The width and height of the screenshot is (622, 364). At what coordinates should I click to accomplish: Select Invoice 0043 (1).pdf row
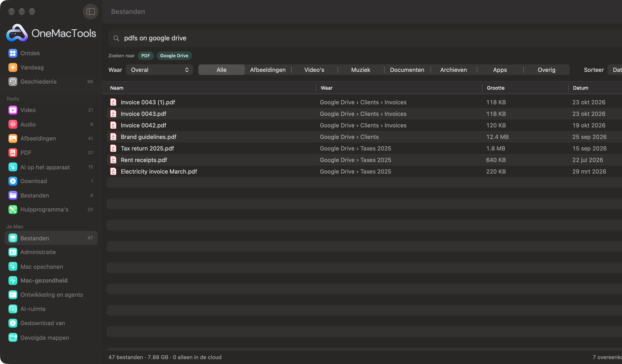pyautogui.click(x=364, y=102)
